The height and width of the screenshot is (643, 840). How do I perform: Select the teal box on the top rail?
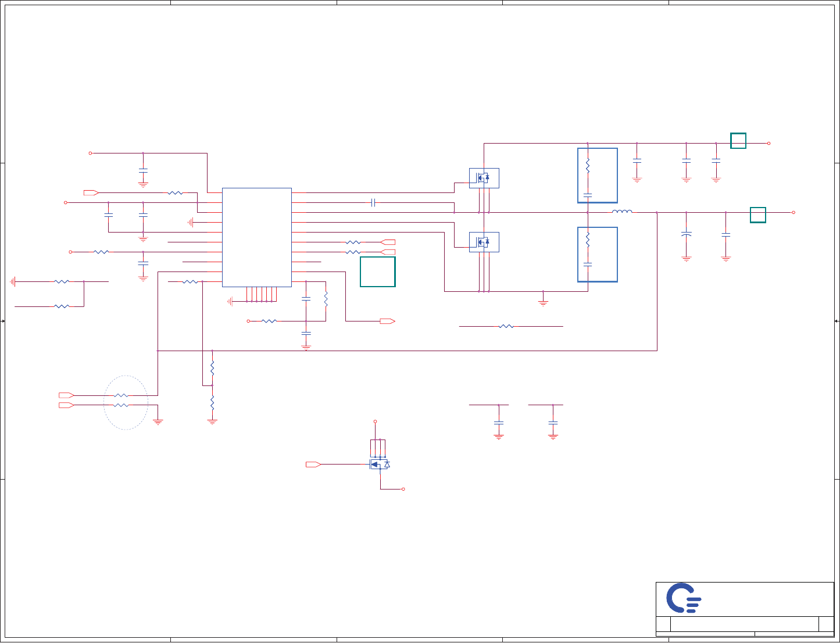(x=738, y=141)
